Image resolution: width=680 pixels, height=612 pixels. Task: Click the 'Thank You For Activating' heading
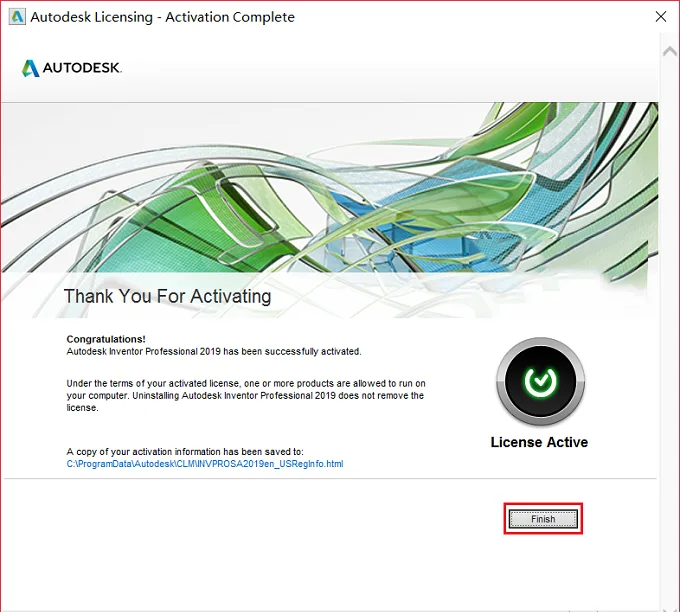click(x=167, y=296)
